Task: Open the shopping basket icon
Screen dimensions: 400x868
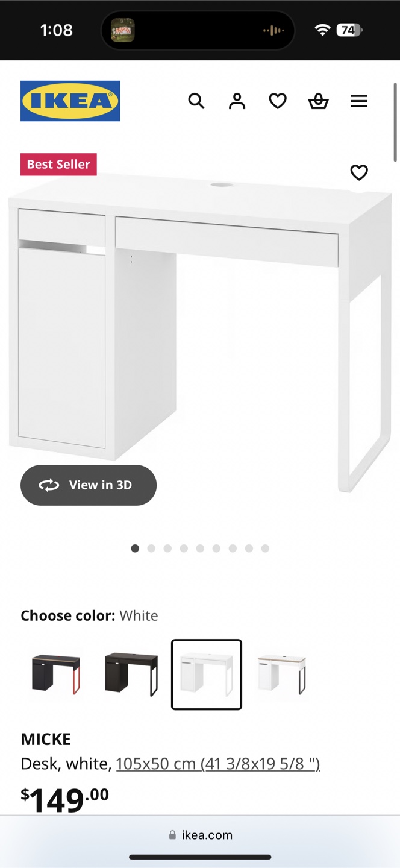Action: tap(318, 101)
